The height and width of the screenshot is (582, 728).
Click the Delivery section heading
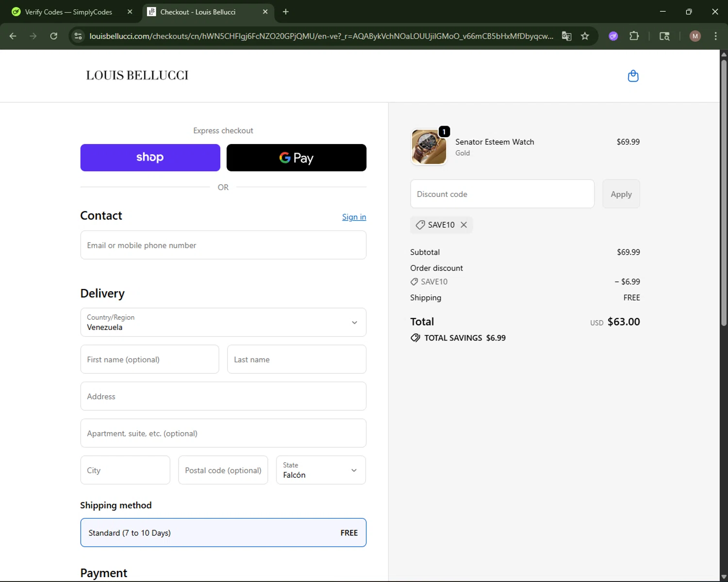(x=102, y=293)
